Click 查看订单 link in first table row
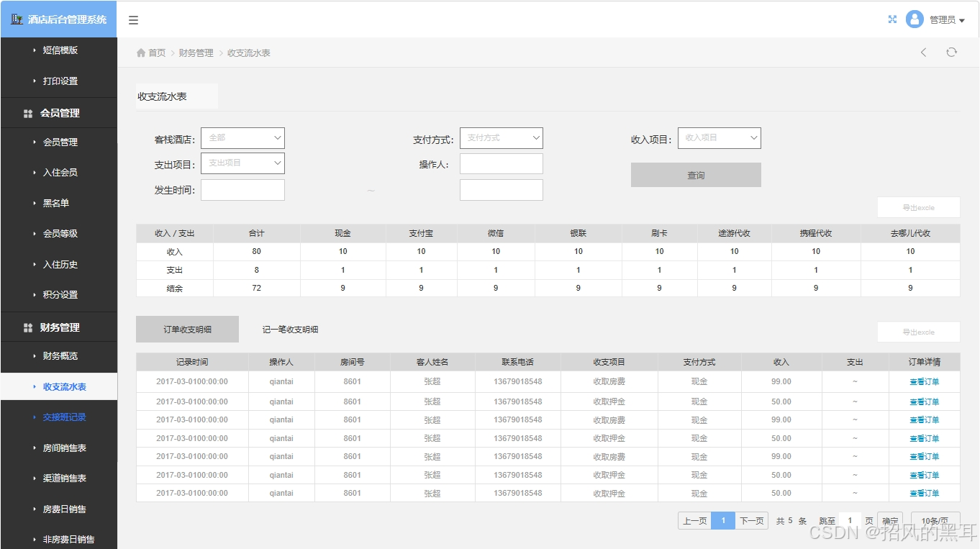Image resolution: width=980 pixels, height=549 pixels. click(x=924, y=382)
